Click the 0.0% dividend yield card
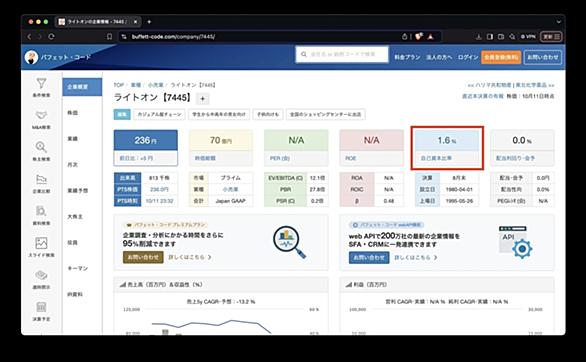 [x=522, y=148]
